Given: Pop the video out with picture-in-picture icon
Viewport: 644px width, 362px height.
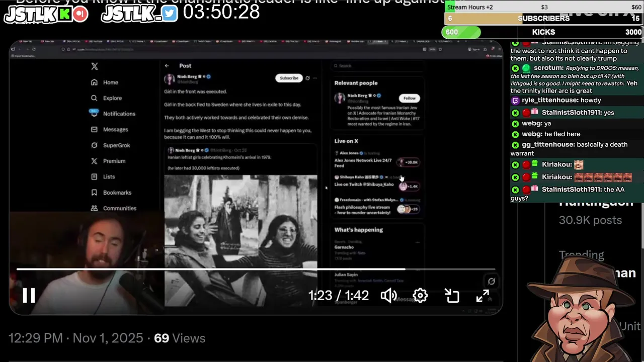Looking at the screenshot, I should 452,296.
